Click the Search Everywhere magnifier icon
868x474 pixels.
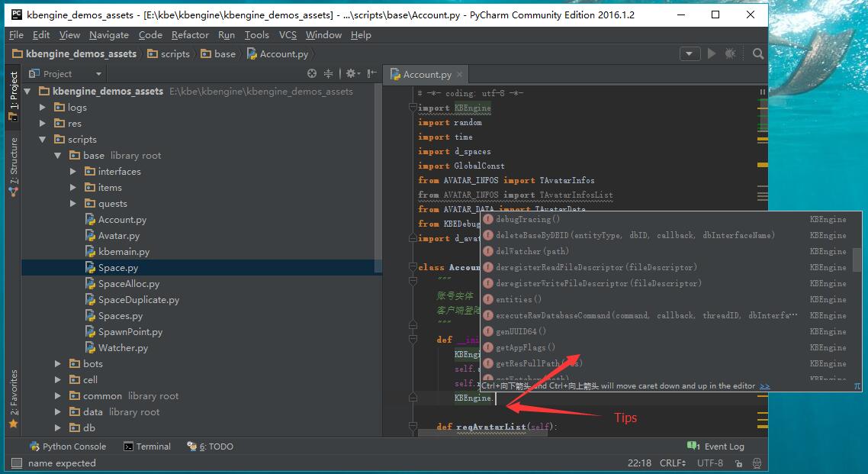(x=758, y=53)
